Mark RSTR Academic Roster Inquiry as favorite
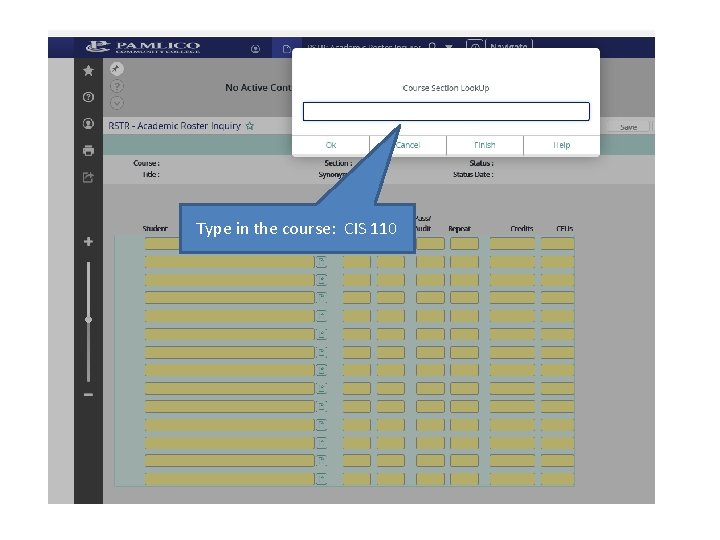 (x=250, y=126)
